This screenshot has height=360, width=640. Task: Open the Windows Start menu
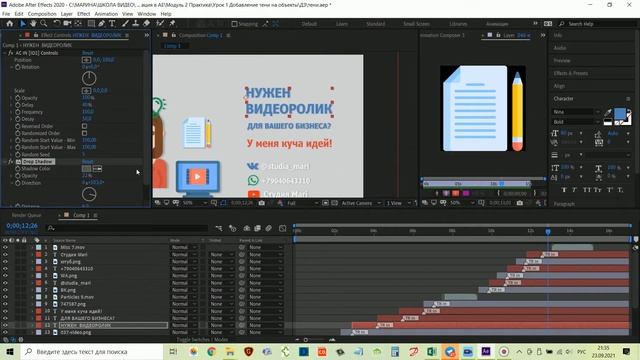(9, 351)
